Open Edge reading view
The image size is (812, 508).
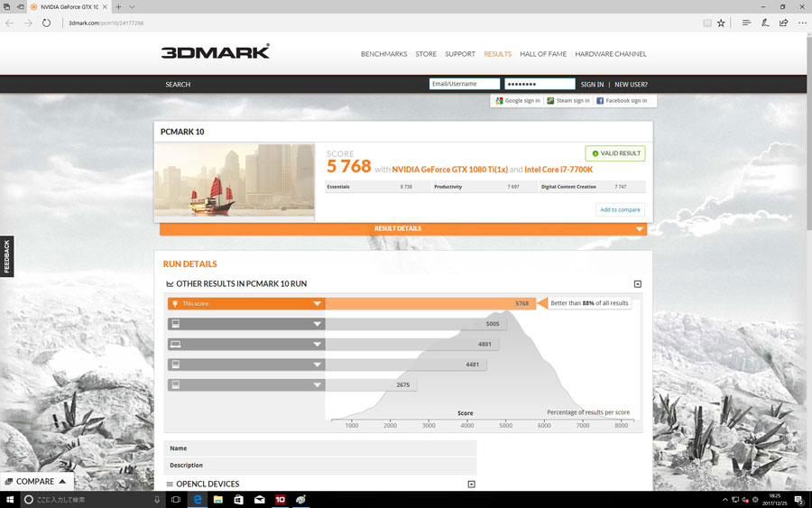[706, 23]
